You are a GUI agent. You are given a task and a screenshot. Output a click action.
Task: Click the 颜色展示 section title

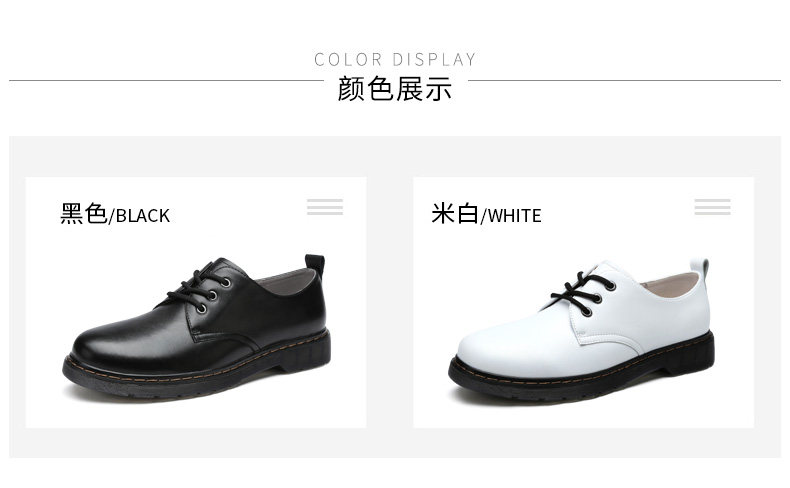[394, 89]
